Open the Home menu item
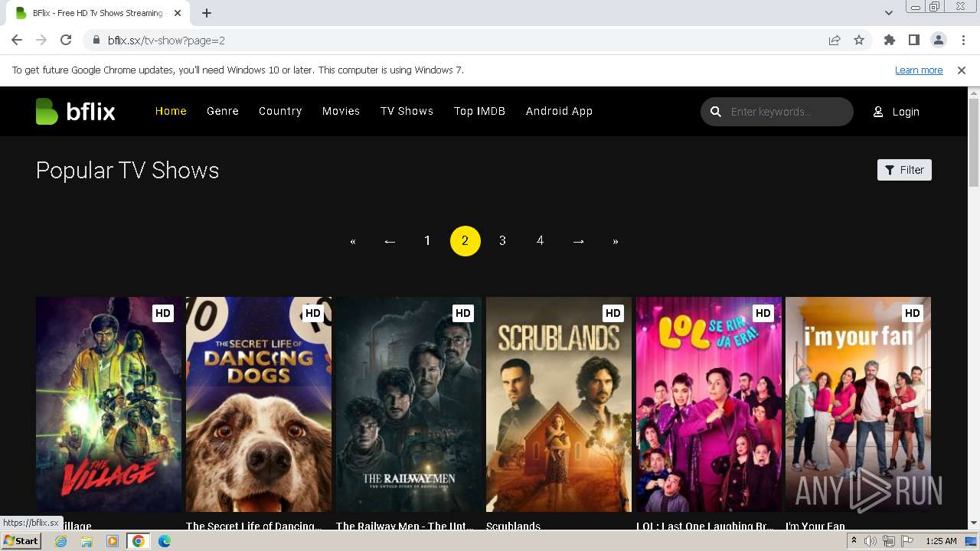This screenshot has height=551, width=980. [x=171, y=111]
